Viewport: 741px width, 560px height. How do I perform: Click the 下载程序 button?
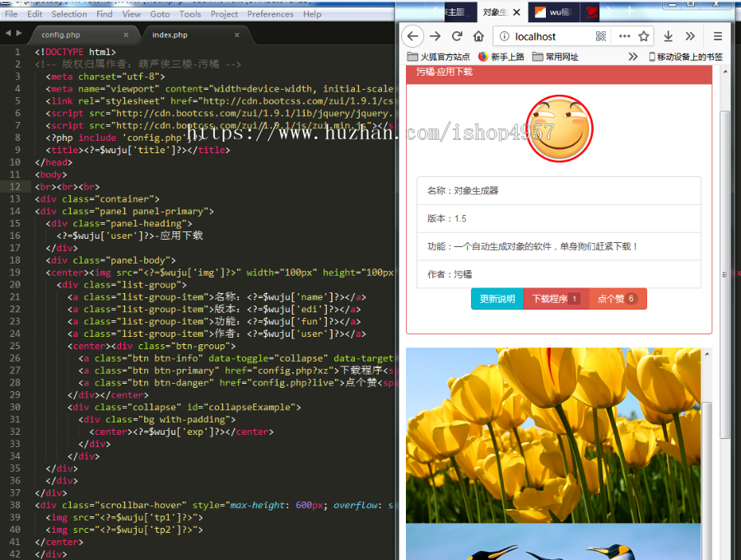tap(556, 299)
